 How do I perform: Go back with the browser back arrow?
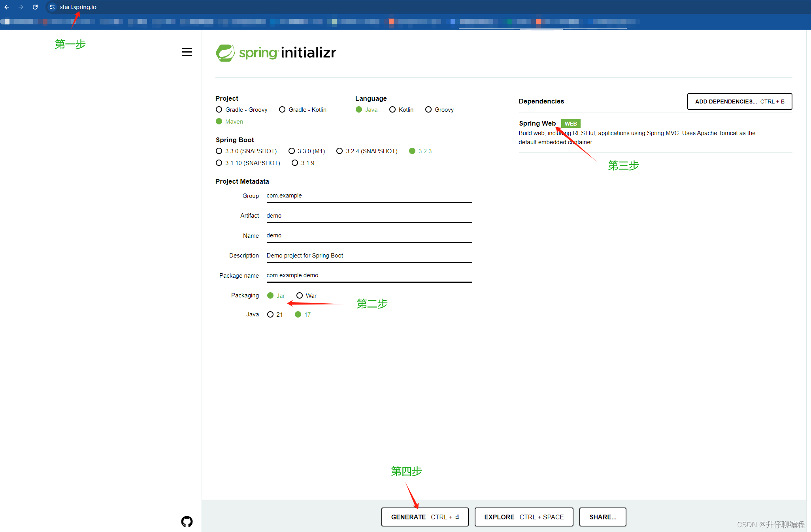(7, 7)
